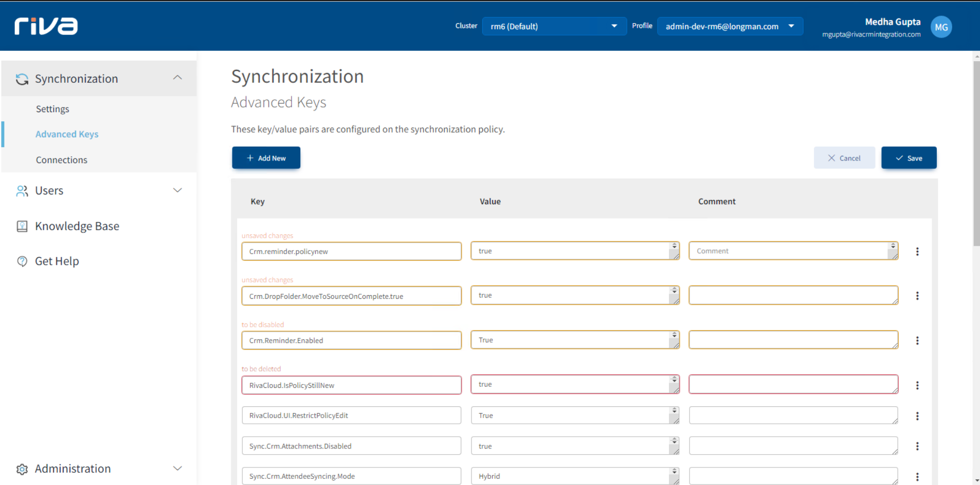Open the Users menu label
This screenshot has width=980, height=485.
49,191
